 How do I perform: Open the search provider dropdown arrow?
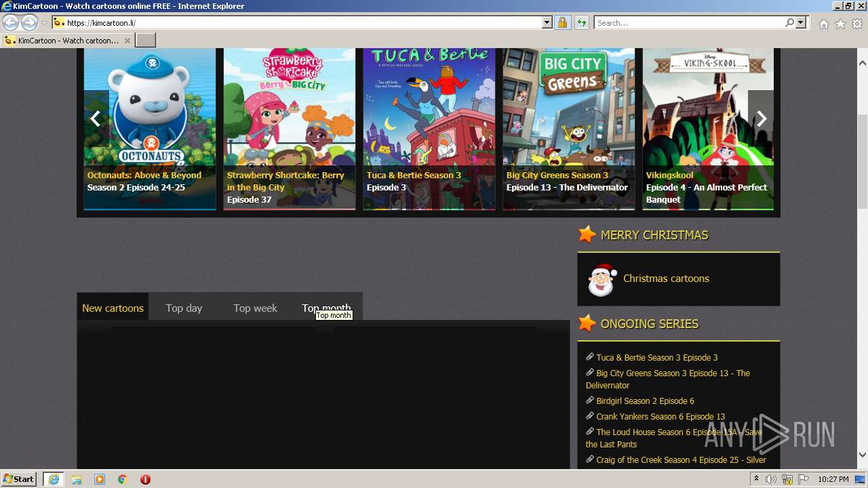(801, 23)
